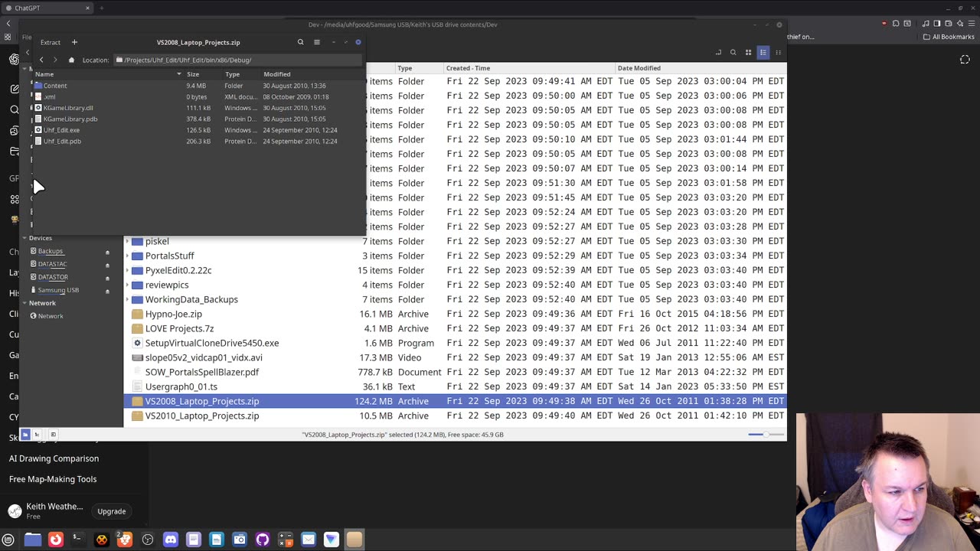Open the Backups drive in the sidebar
This screenshot has width=980, height=551.
[x=51, y=251]
